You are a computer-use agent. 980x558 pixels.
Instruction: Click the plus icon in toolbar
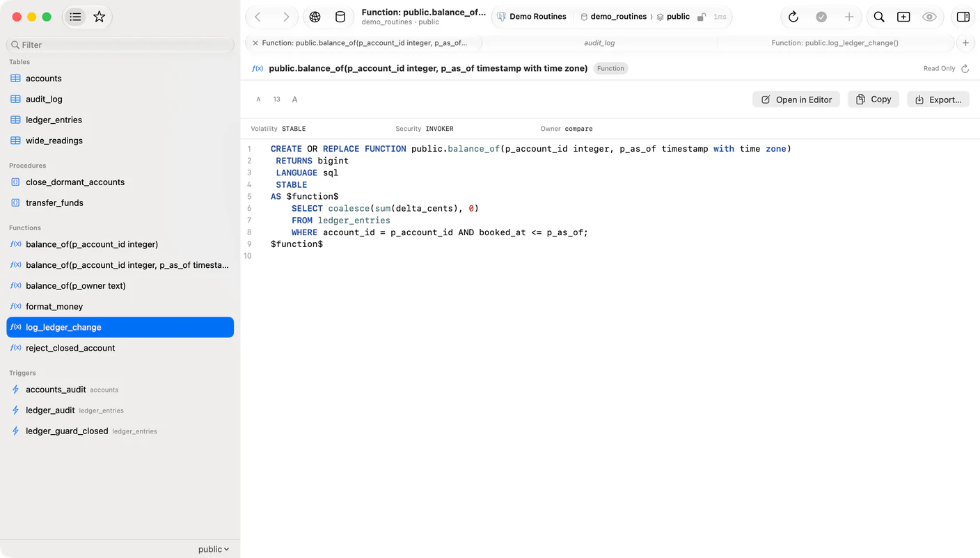pos(849,17)
